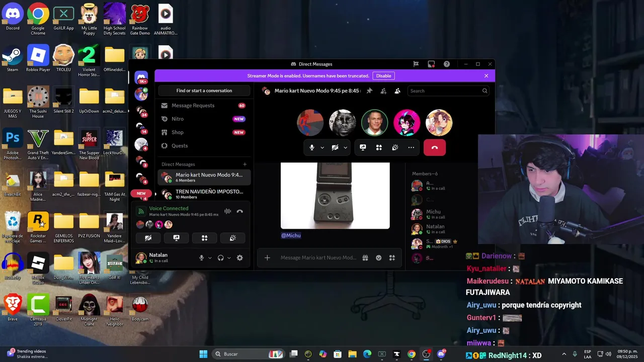644x362 pixels.
Task: Send a gift using the gift icon
Action: (x=365, y=257)
